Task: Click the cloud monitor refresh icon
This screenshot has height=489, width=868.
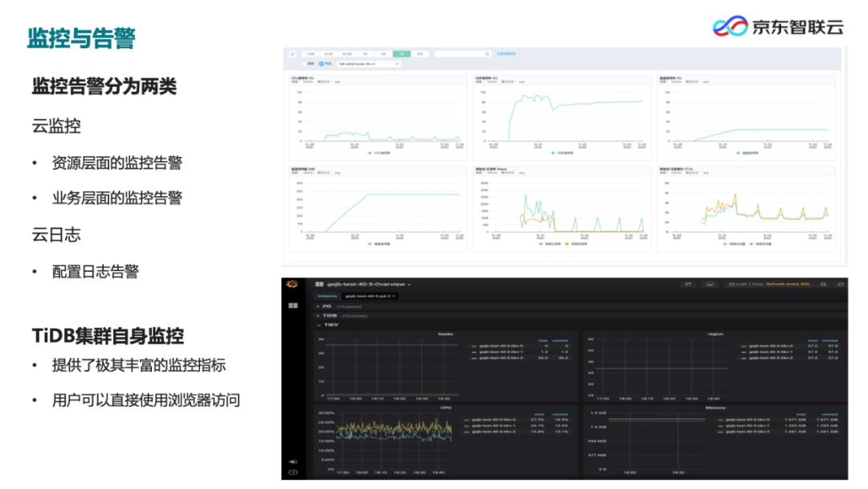Action: [293, 54]
